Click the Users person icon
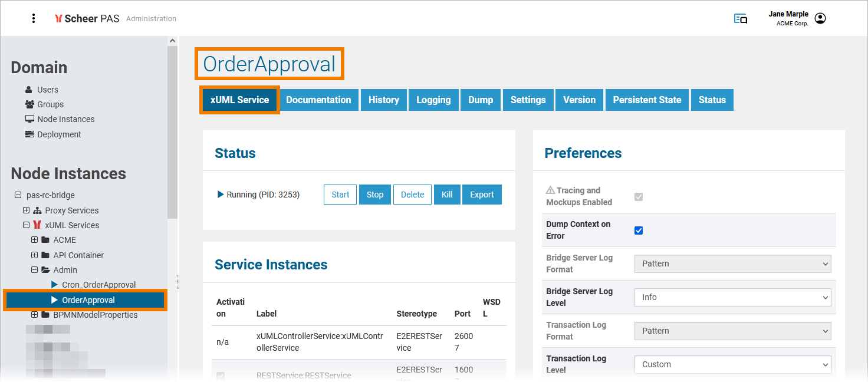The width and height of the screenshot is (868, 382). 29,90
